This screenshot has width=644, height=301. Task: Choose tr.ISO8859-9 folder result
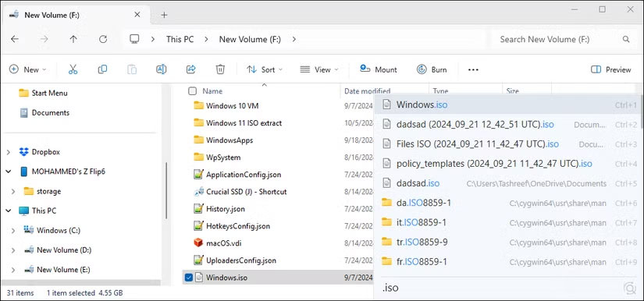point(507,242)
